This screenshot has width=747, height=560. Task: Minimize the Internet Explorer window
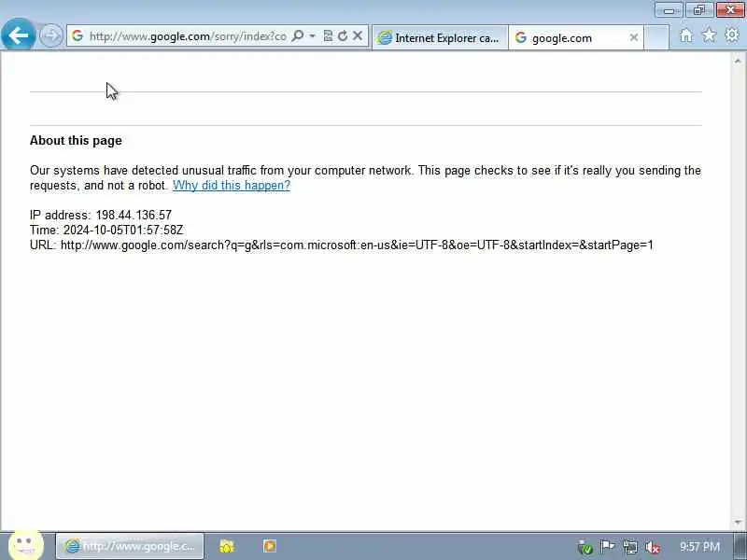(x=669, y=10)
